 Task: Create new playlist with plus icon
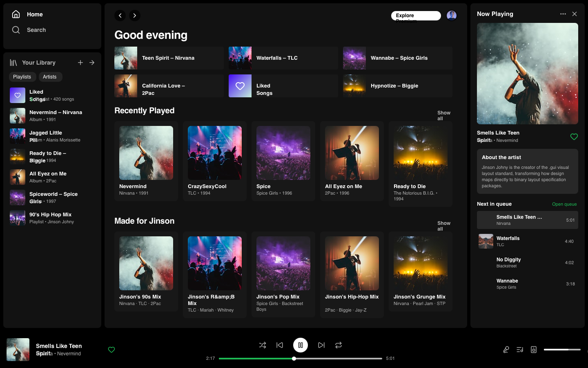coord(80,63)
